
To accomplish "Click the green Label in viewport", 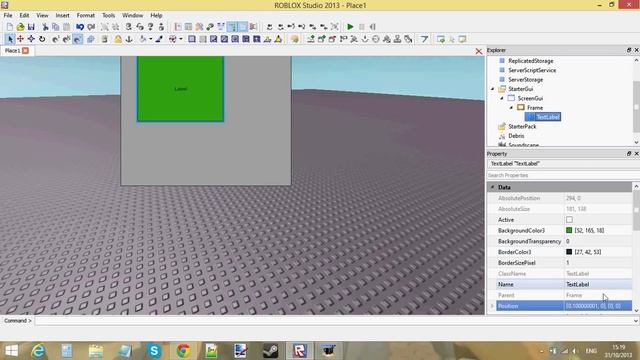I will pos(180,89).
